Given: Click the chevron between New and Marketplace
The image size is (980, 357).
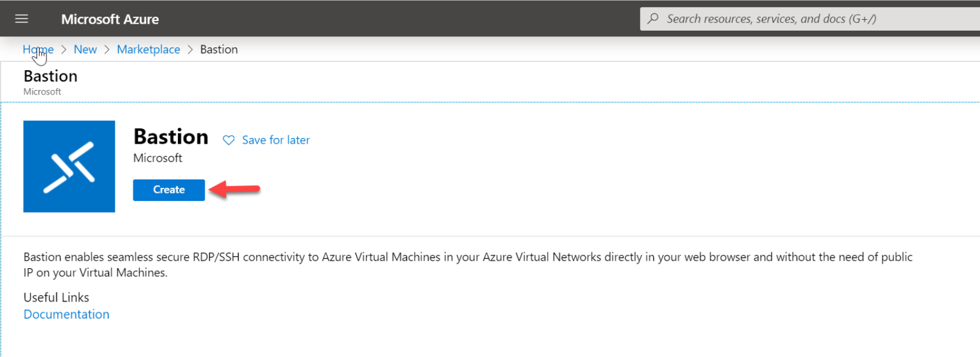Looking at the screenshot, I should 107,49.
